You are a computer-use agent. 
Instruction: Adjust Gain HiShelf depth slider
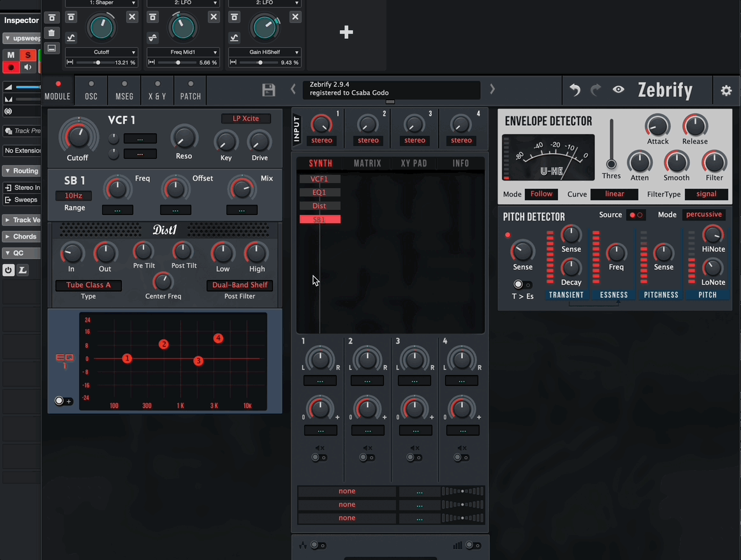click(260, 63)
